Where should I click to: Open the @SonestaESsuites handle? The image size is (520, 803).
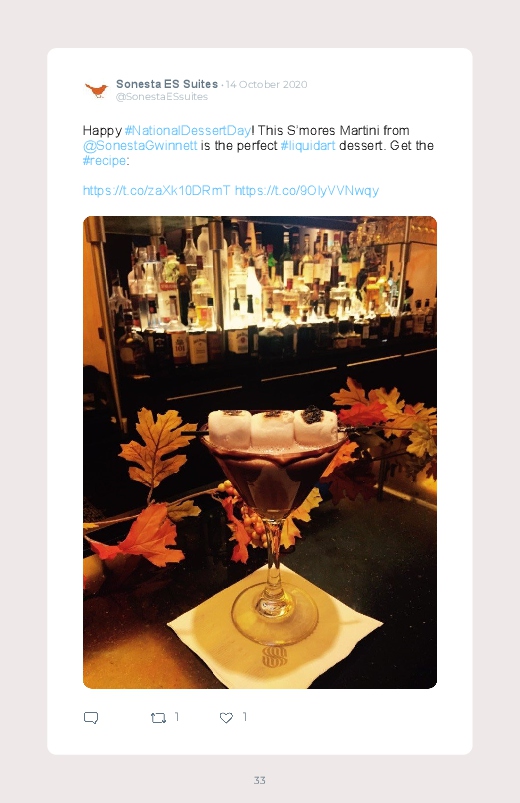(162, 97)
